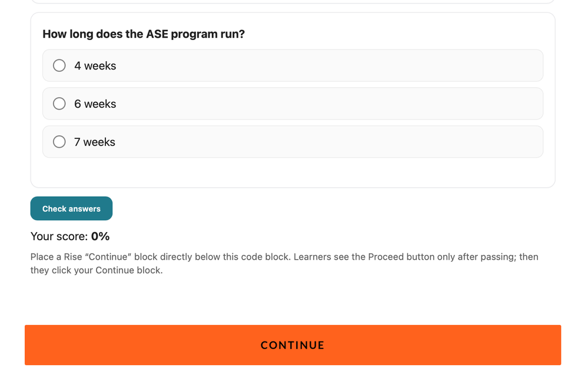588x378 pixels.
Task: Choose the "6 weeks" radio circle
Action: pos(59,104)
